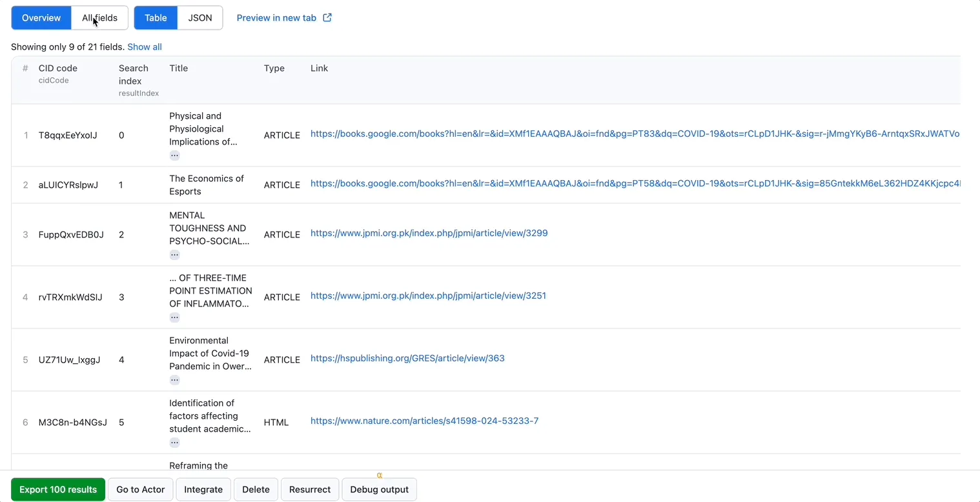Select CID code cell T8qqxEeYxoIJ
Viewport: 980px width, 502px height.
(68, 136)
